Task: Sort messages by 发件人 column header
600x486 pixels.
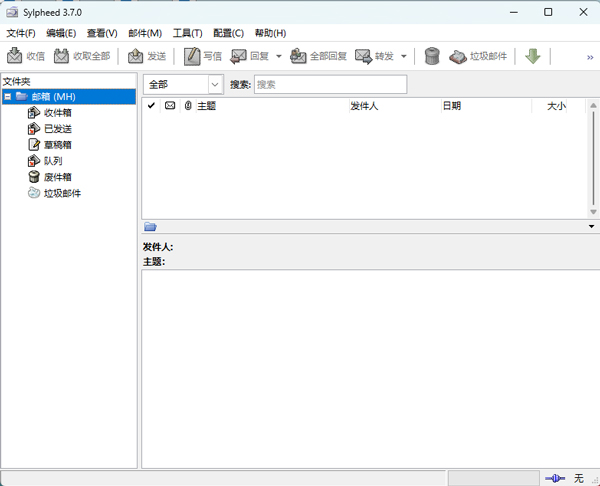Action: (395, 106)
